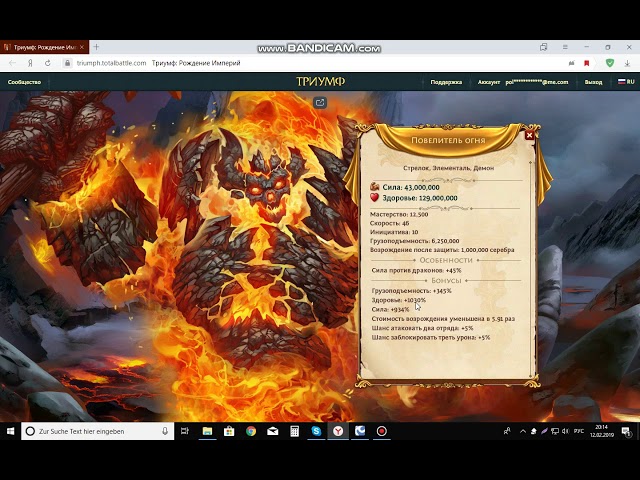This screenshot has height=480, width=640.
Task: Click Шанс атаковать два отряда line
Action: pyautogui.click(x=422, y=328)
